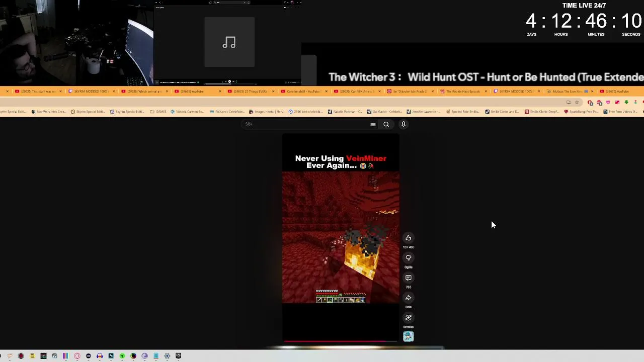Click the music note album art placeholder

click(x=229, y=42)
